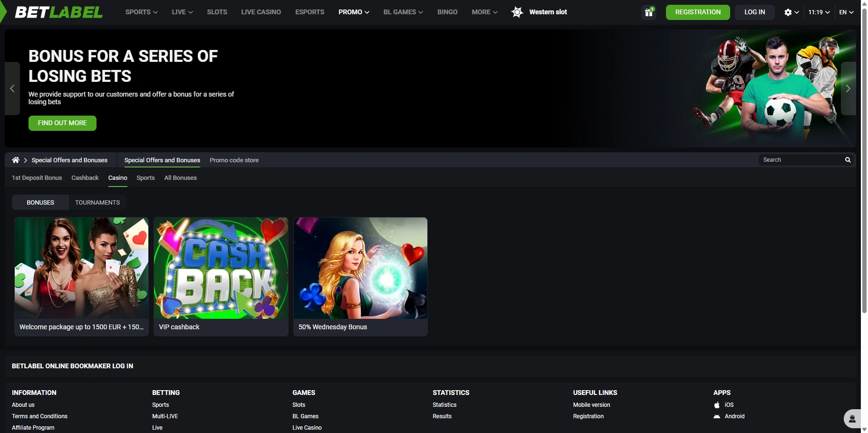Screen dimensions: 868x433
Task: Expand the 11:19 time dropdown
Action: point(819,12)
